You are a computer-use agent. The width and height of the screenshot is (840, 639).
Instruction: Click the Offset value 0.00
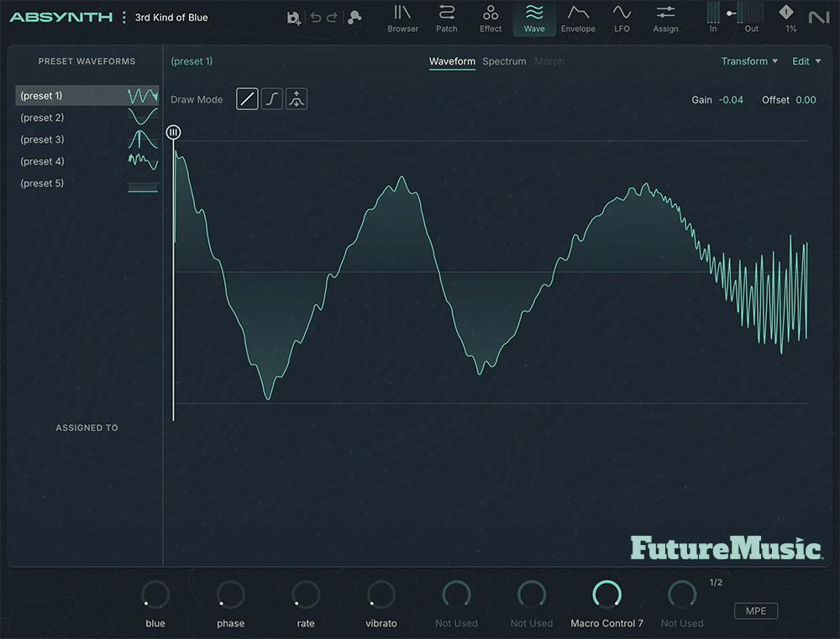[806, 100]
